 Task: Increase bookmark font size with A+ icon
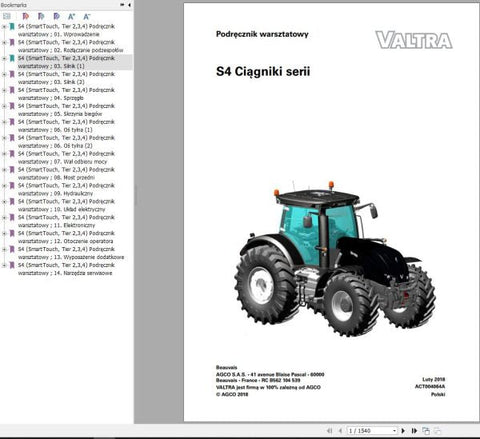click(71, 16)
